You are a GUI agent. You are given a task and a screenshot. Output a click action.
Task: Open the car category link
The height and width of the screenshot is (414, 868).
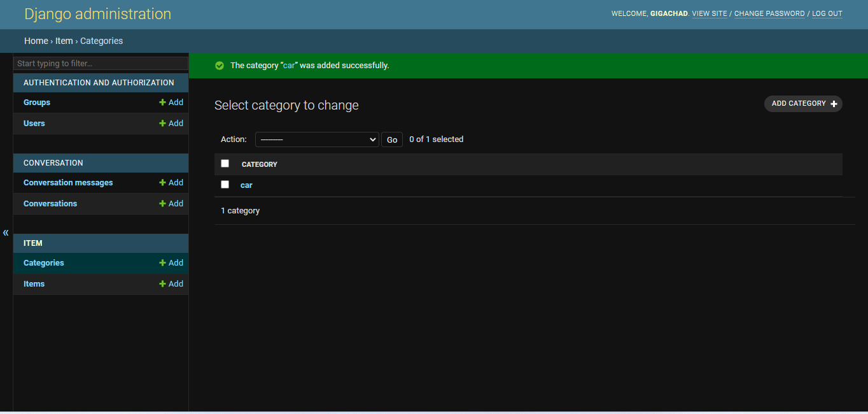click(246, 185)
